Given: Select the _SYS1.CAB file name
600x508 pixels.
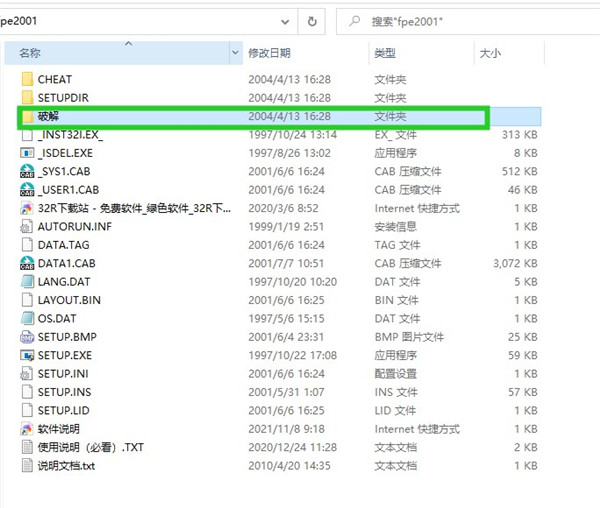Looking at the screenshot, I should pos(64,171).
